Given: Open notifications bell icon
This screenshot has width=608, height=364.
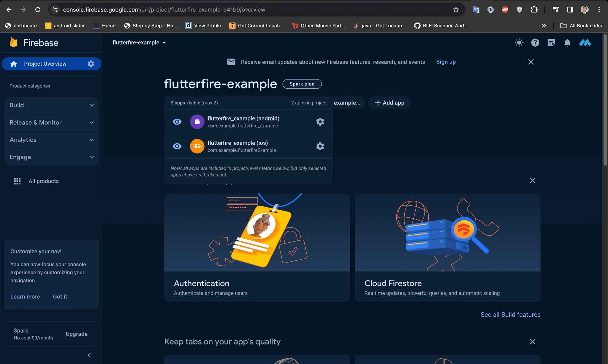Looking at the screenshot, I should pos(567,43).
